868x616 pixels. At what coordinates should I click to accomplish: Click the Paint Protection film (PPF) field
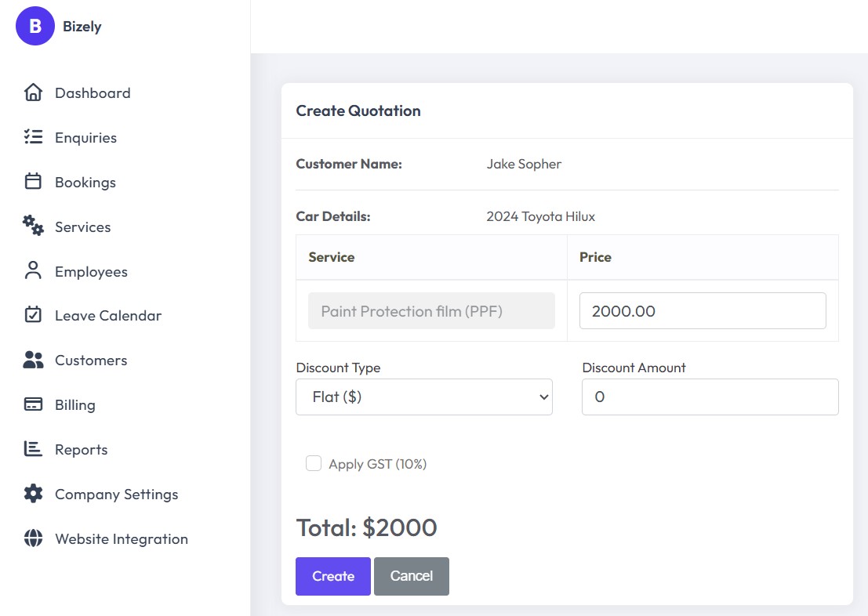pyautogui.click(x=431, y=311)
